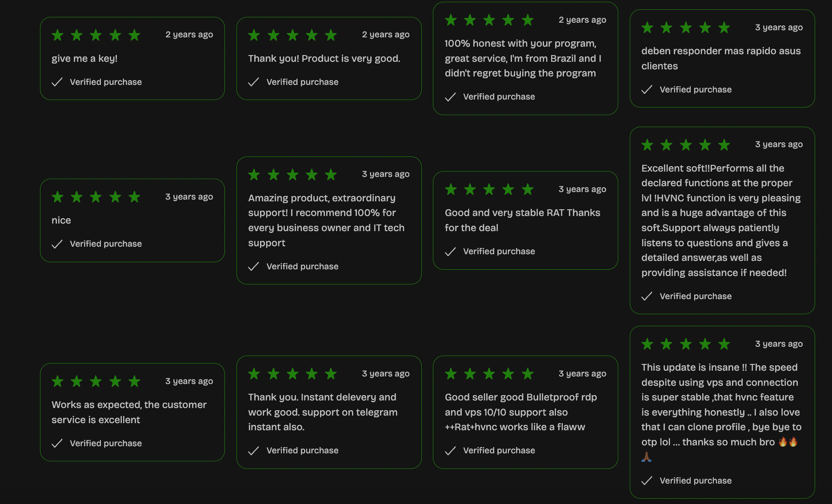Screen dimensions: 832x504
Task: Click last star in 'Works as expected' review
Action: pos(134,381)
